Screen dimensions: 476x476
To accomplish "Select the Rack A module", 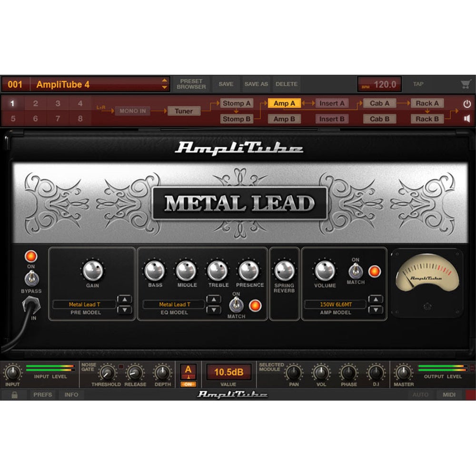I will (427, 103).
